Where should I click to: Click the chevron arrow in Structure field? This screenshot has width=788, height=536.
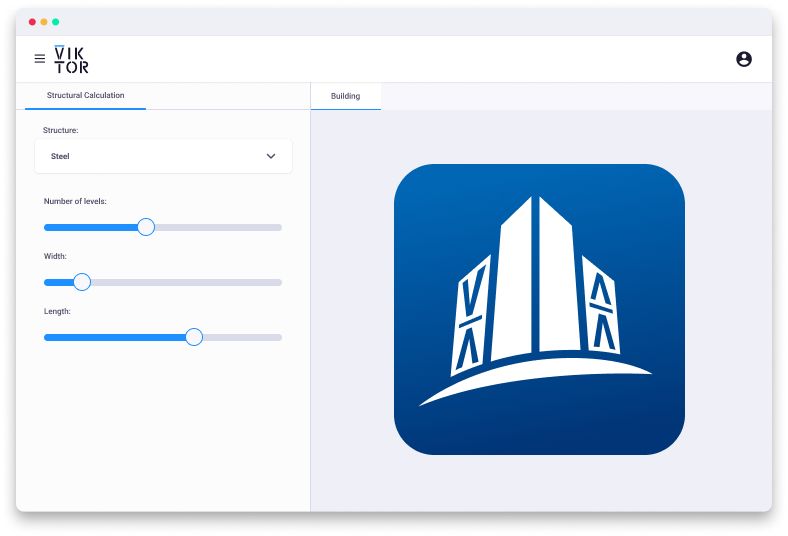[x=270, y=156]
